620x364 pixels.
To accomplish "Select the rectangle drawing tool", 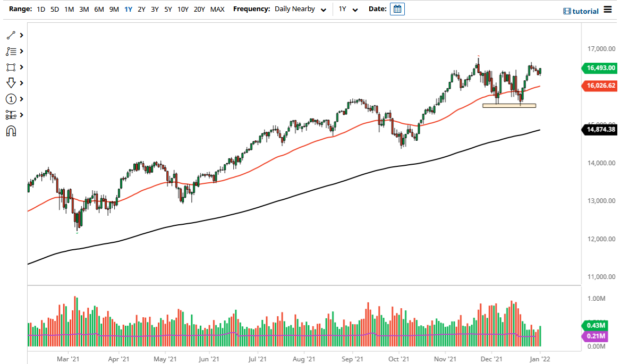I will [11, 67].
